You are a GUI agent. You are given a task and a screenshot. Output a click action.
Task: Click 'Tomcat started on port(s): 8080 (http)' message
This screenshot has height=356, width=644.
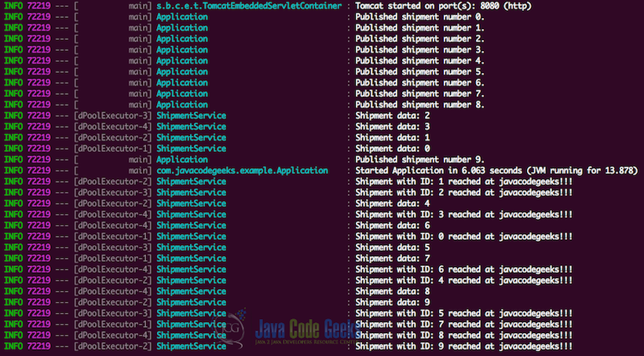pyautogui.click(x=443, y=6)
